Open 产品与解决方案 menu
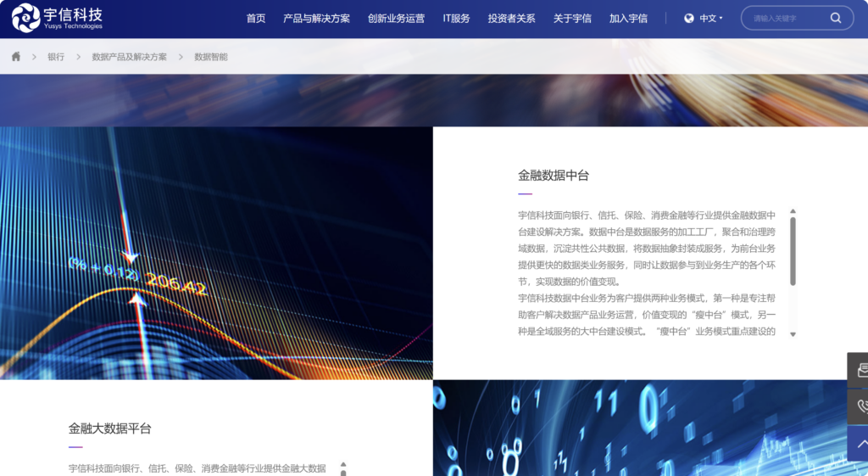 pos(317,19)
